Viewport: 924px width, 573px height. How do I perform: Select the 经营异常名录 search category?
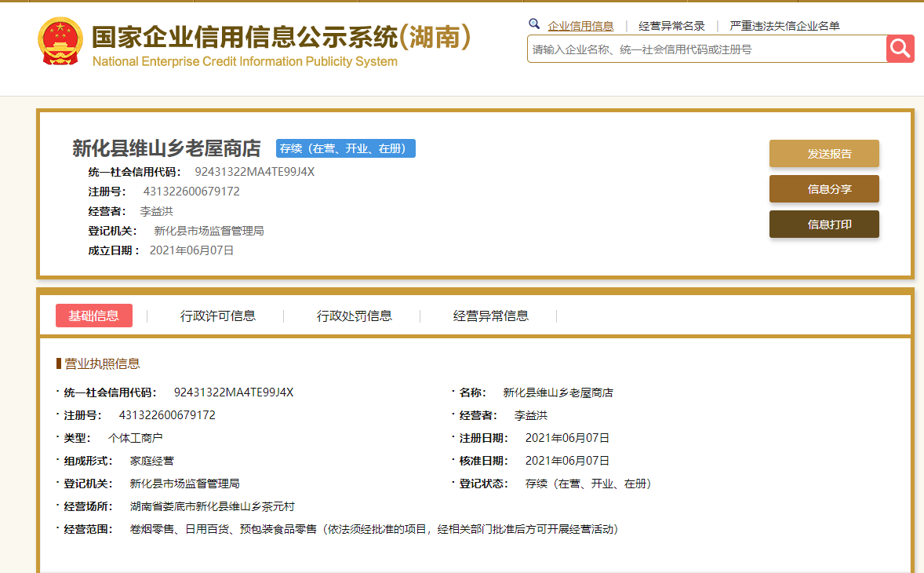[671, 26]
